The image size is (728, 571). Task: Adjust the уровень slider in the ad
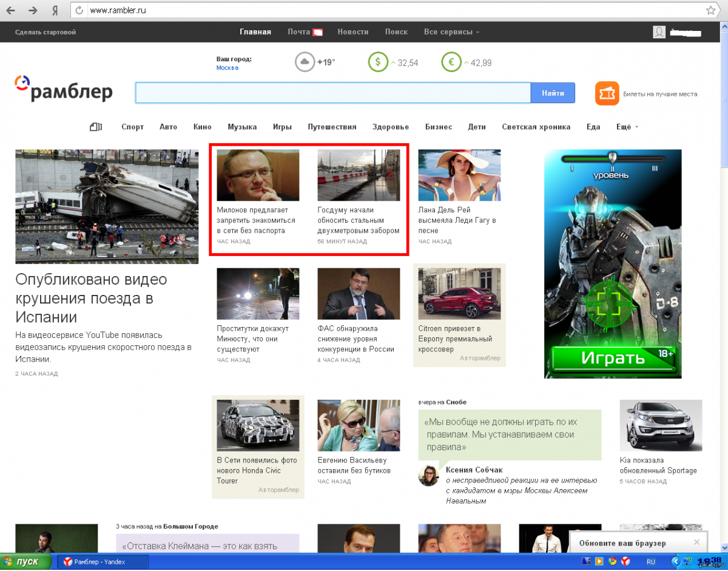[613, 158]
